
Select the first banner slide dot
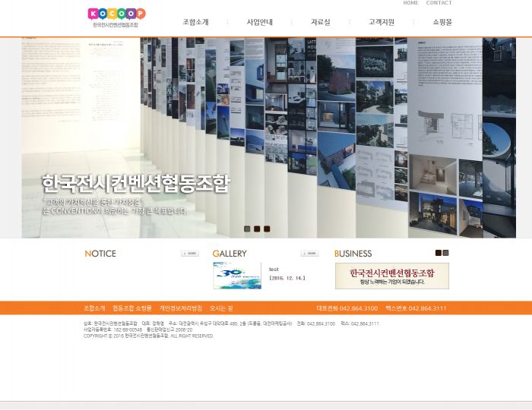[x=247, y=229]
